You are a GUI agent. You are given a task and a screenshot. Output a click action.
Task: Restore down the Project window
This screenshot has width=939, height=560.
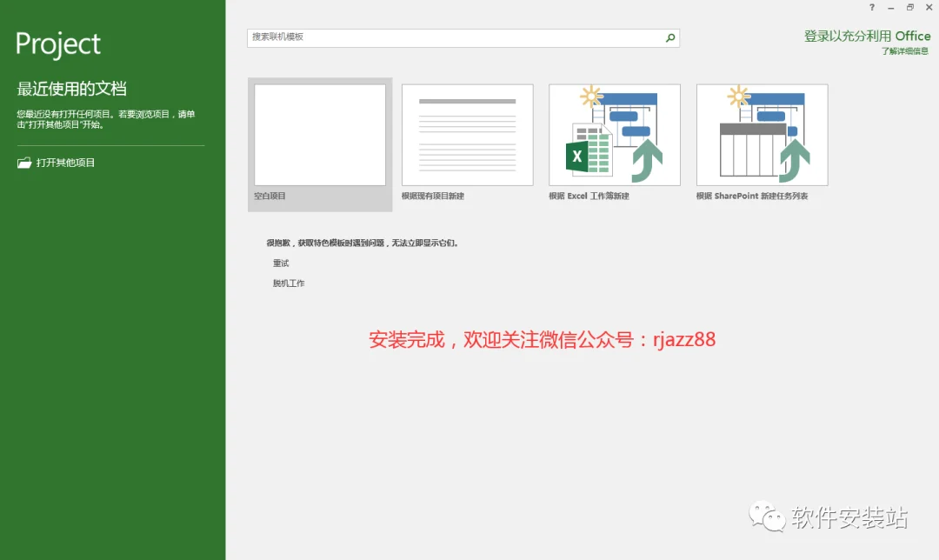pyautogui.click(x=910, y=7)
